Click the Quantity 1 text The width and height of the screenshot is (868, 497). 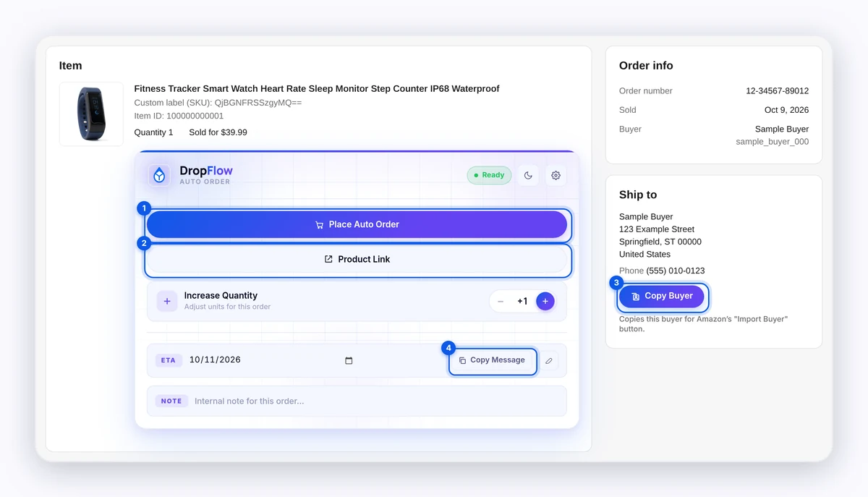pos(153,132)
